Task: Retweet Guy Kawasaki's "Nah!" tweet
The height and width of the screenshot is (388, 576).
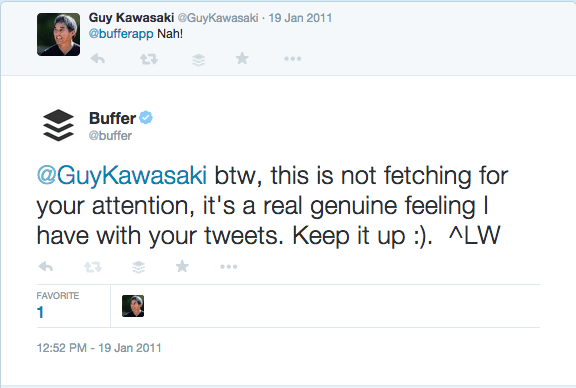Action: tap(149, 59)
